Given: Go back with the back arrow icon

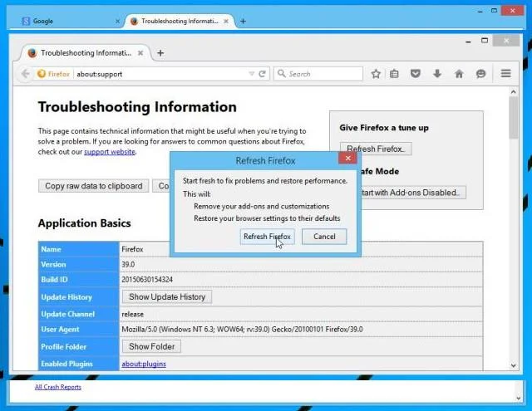Looking at the screenshot, I should point(26,74).
